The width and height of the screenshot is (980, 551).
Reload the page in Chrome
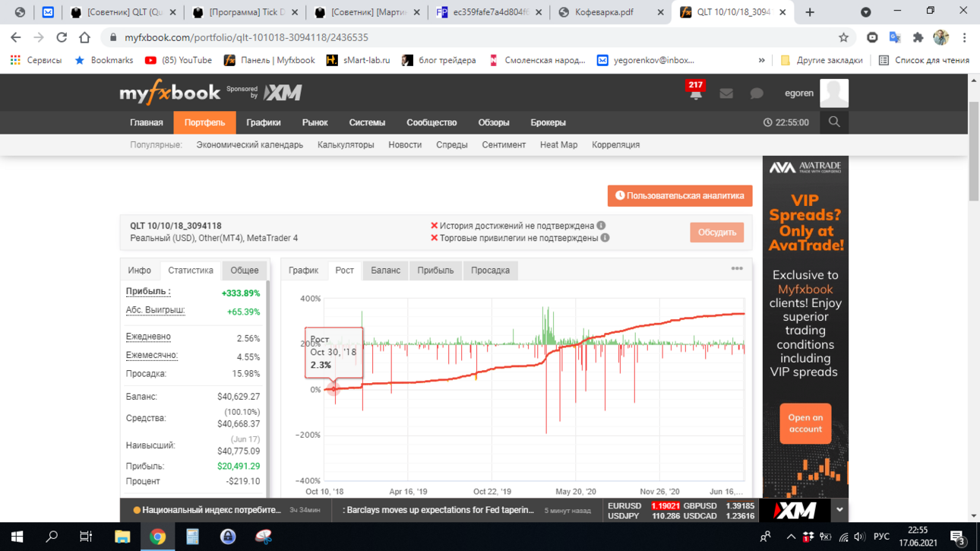click(62, 37)
